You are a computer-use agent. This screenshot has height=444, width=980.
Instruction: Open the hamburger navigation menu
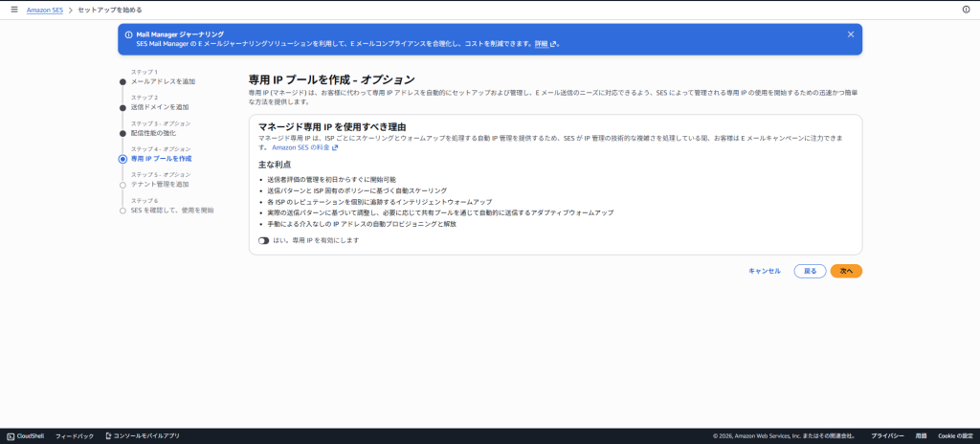[x=13, y=10]
